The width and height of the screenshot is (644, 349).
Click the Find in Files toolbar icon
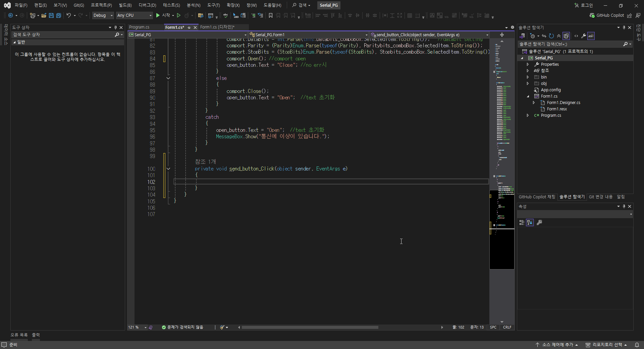click(201, 15)
